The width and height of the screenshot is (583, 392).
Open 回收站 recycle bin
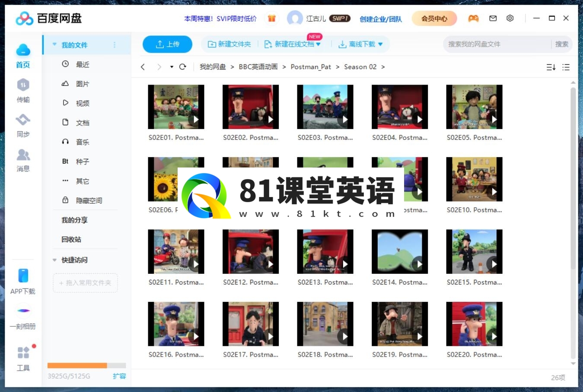[x=71, y=240]
